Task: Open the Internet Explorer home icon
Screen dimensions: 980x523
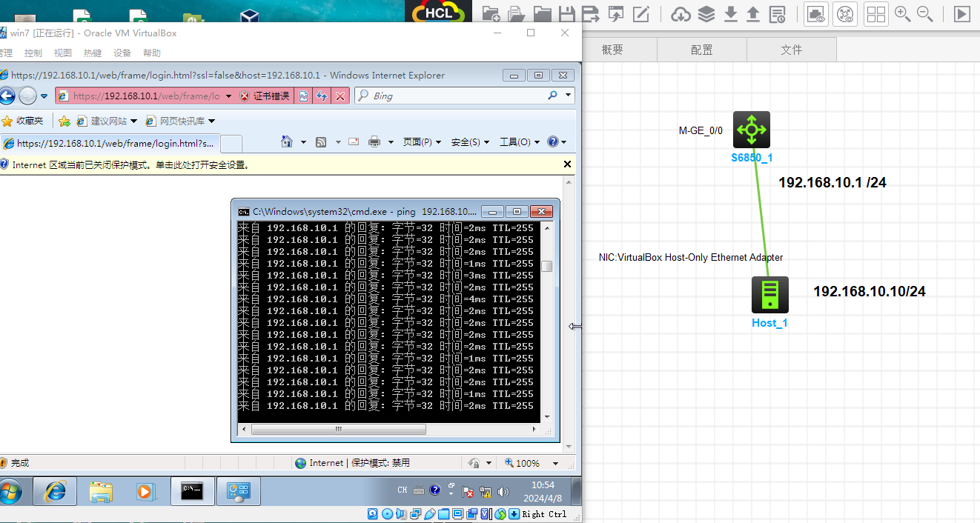Action: pyautogui.click(x=288, y=141)
